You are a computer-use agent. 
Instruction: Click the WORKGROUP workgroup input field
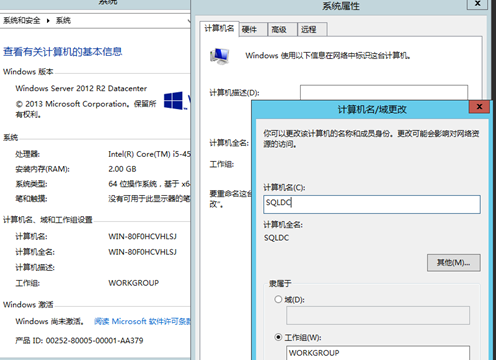click(x=378, y=353)
